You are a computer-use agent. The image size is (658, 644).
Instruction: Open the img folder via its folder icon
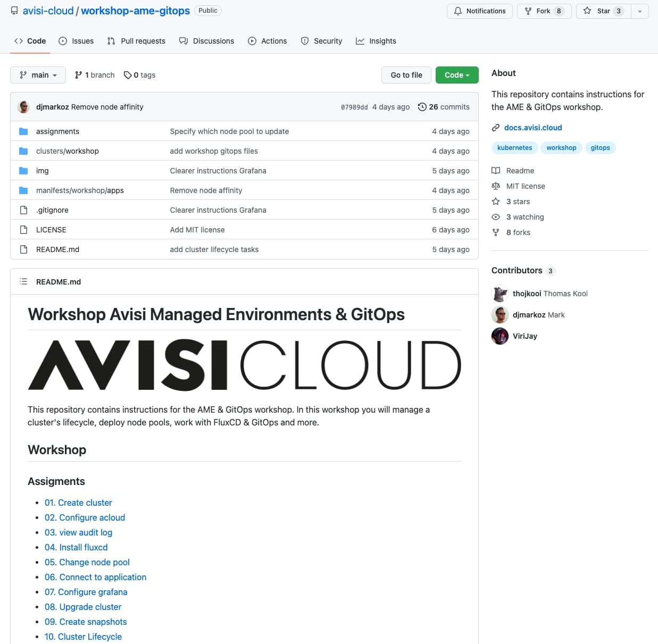pos(23,170)
